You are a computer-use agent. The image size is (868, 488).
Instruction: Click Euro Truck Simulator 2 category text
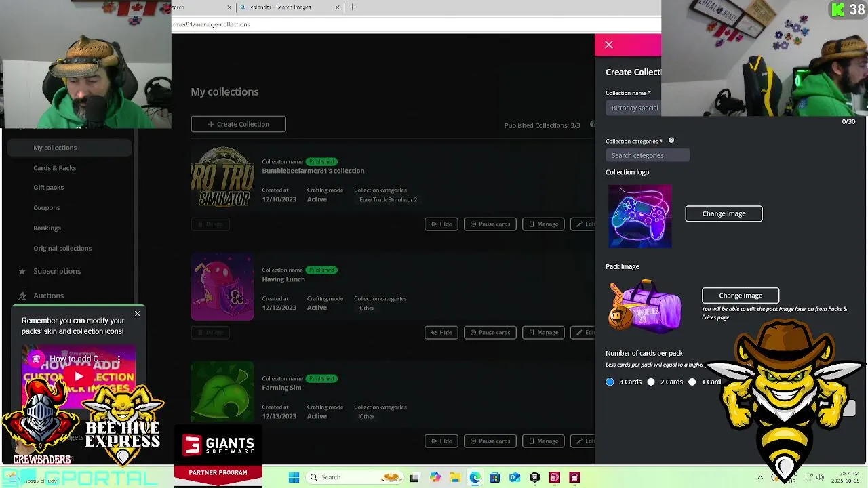click(x=388, y=200)
